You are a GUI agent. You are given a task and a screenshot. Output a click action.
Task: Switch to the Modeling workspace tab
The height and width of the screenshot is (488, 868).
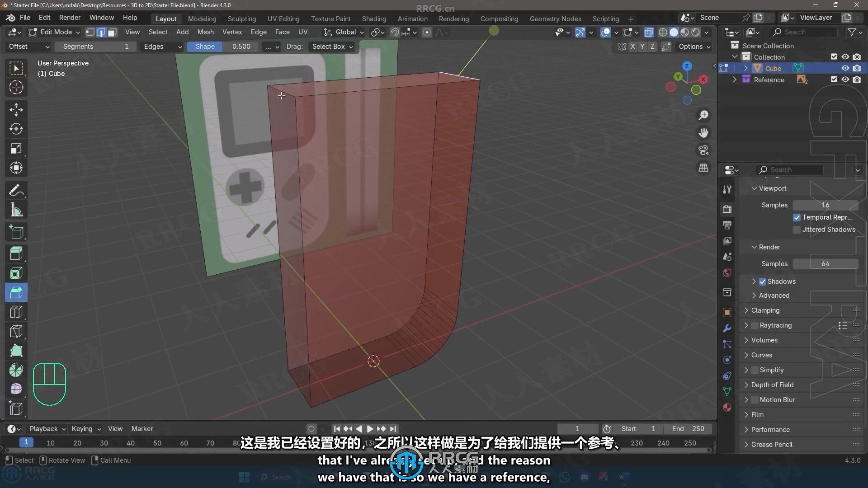[202, 19]
